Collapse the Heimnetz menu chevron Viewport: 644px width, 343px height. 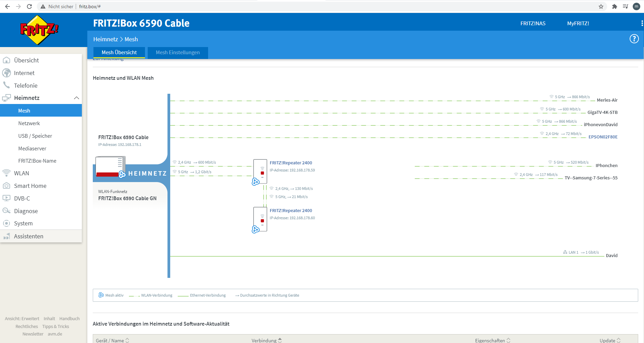(x=76, y=98)
